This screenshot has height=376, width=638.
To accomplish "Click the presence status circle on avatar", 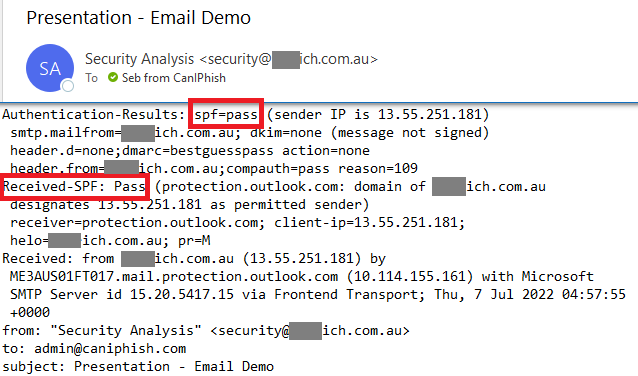I will click(68, 86).
